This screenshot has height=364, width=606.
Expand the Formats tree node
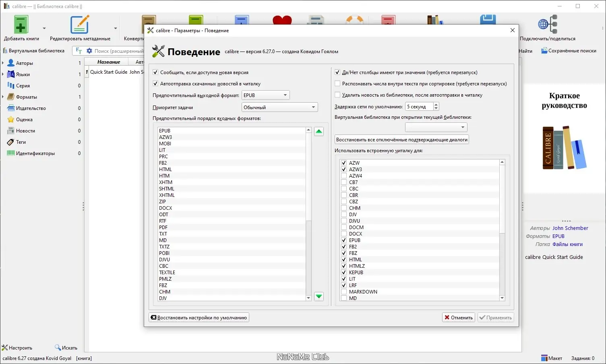[x=3, y=97]
